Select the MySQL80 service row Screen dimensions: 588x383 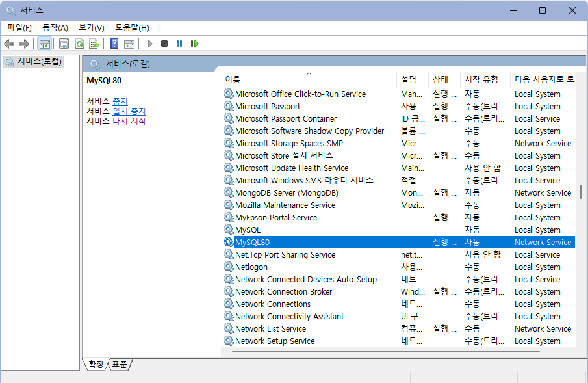coord(399,242)
